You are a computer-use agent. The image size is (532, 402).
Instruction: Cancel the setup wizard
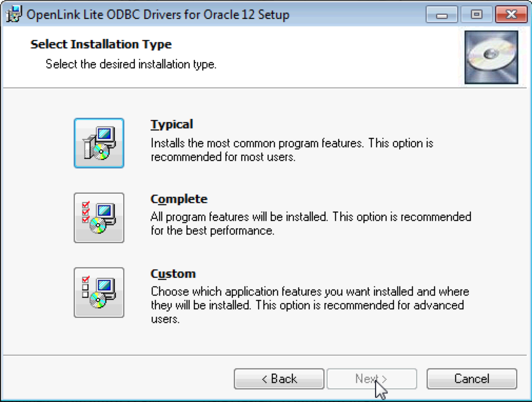click(x=471, y=379)
